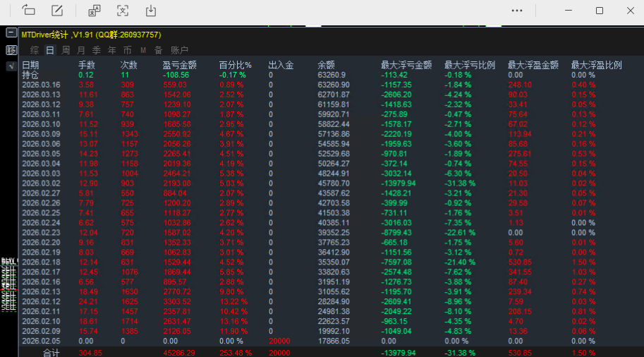This screenshot has height=357, width=644.
Task: Select the 2026.03.02 date row
Action: pos(41,183)
